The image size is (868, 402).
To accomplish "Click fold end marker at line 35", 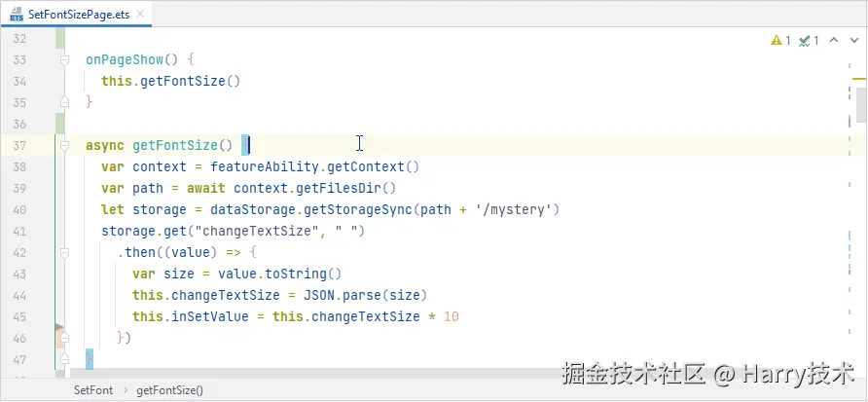I will tap(64, 101).
